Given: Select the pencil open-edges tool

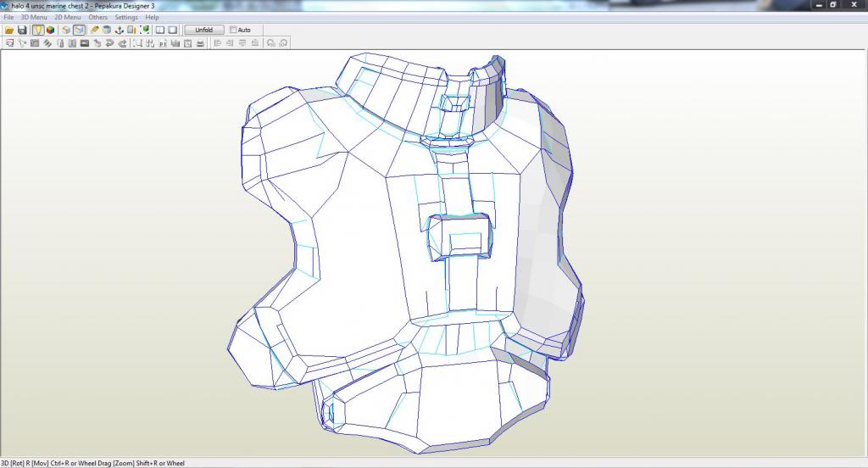Looking at the screenshot, I should tap(95, 30).
